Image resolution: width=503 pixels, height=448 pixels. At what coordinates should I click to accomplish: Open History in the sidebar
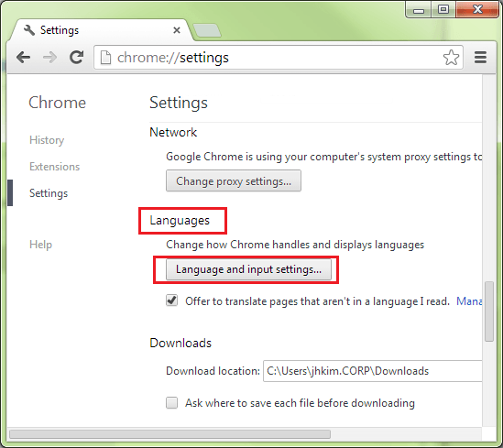coord(47,140)
